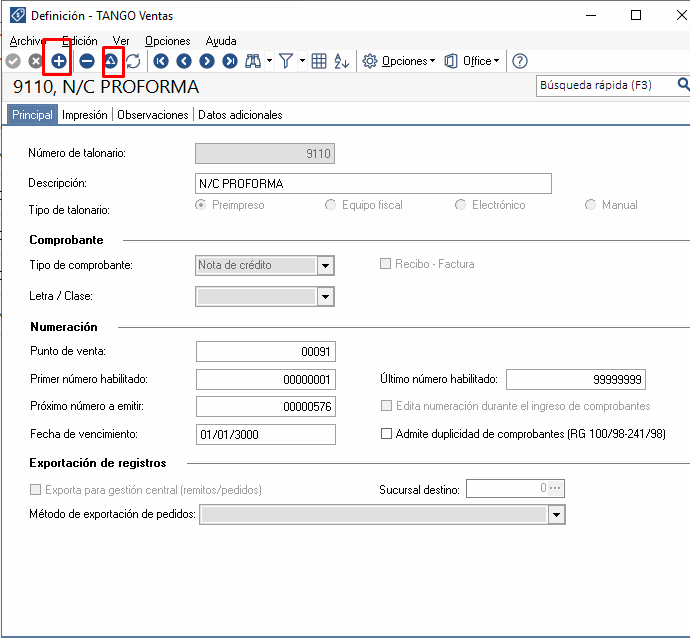Refresh data with circular arrows icon
The height and width of the screenshot is (638, 690).
pos(133,61)
